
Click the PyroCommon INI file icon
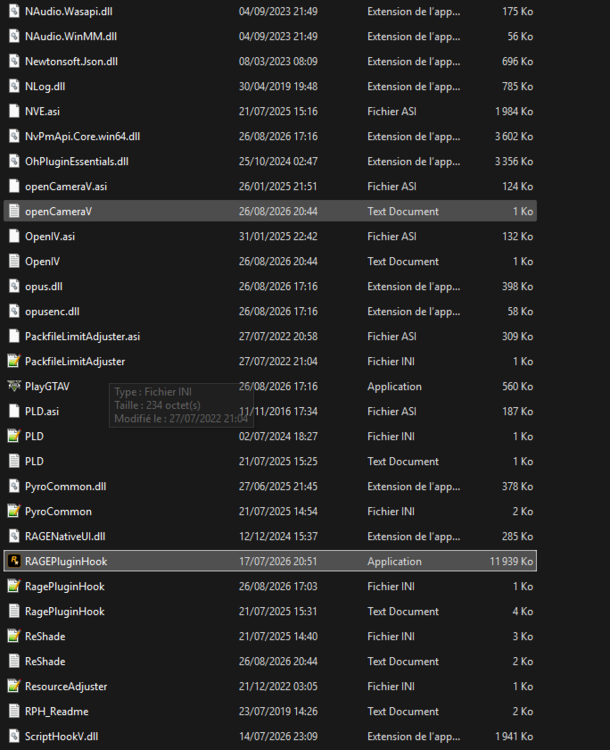pos(14,511)
